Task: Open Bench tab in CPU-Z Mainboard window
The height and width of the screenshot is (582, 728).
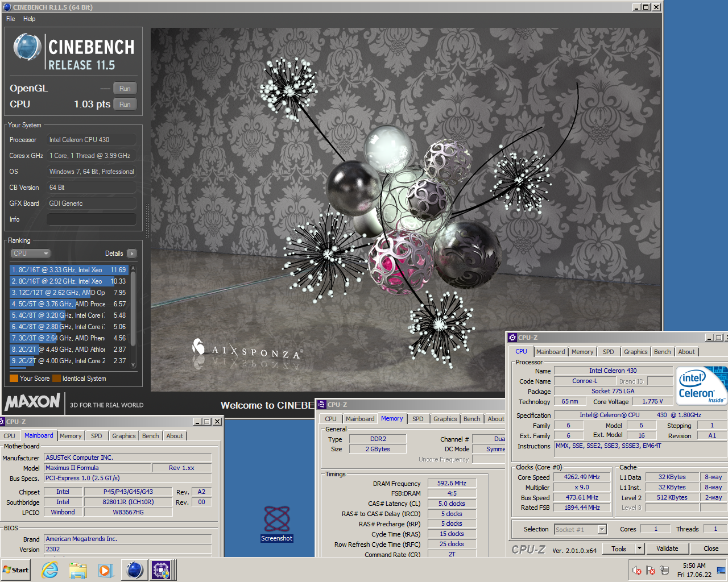Action: point(151,436)
